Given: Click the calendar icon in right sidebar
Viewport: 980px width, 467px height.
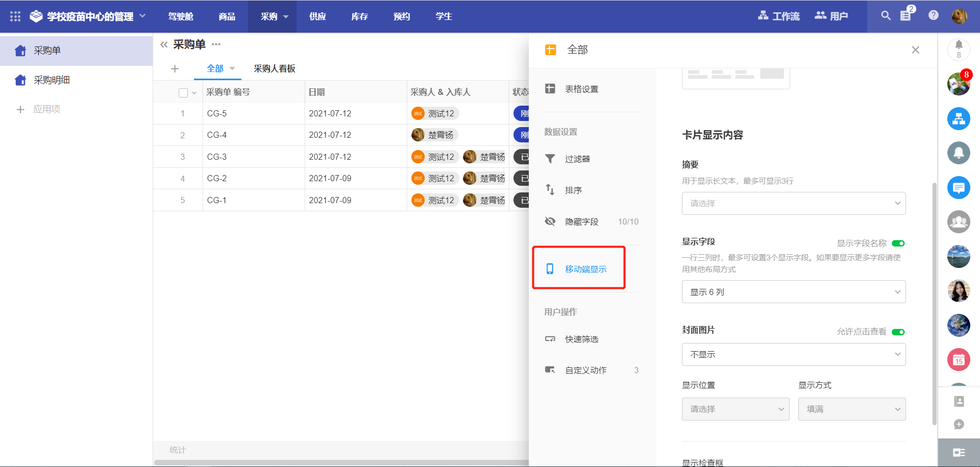Looking at the screenshot, I should pos(959,360).
